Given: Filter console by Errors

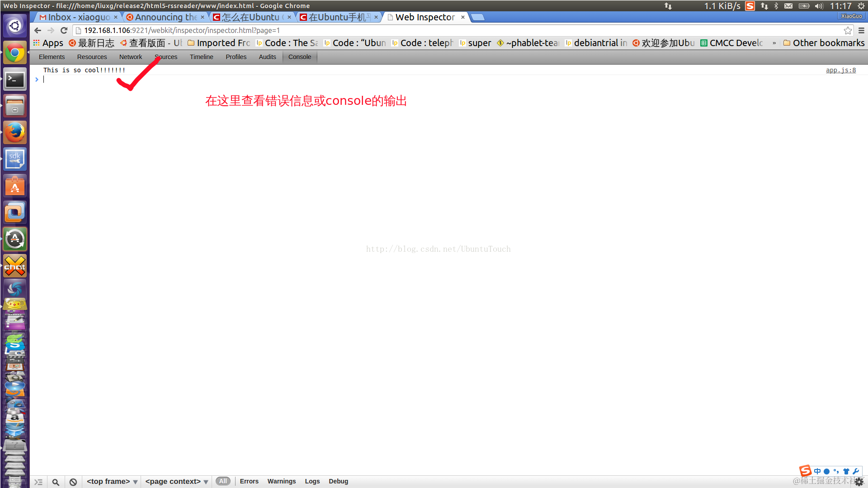Looking at the screenshot, I should (x=249, y=481).
